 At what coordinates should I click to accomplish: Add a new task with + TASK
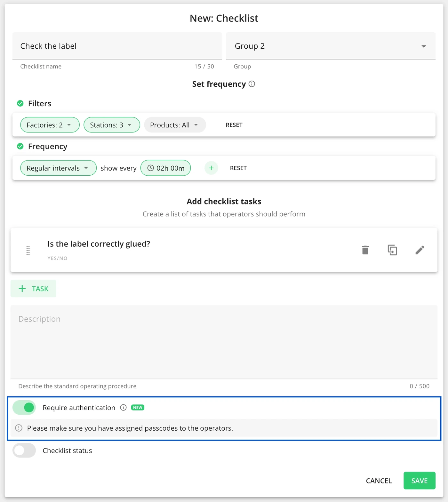(x=33, y=289)
